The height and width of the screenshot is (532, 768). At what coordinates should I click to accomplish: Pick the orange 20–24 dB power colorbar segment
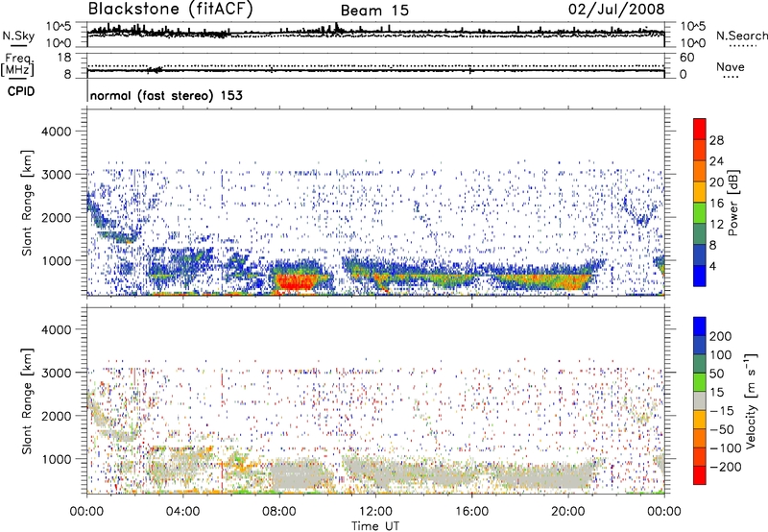(x=700, y=172)
